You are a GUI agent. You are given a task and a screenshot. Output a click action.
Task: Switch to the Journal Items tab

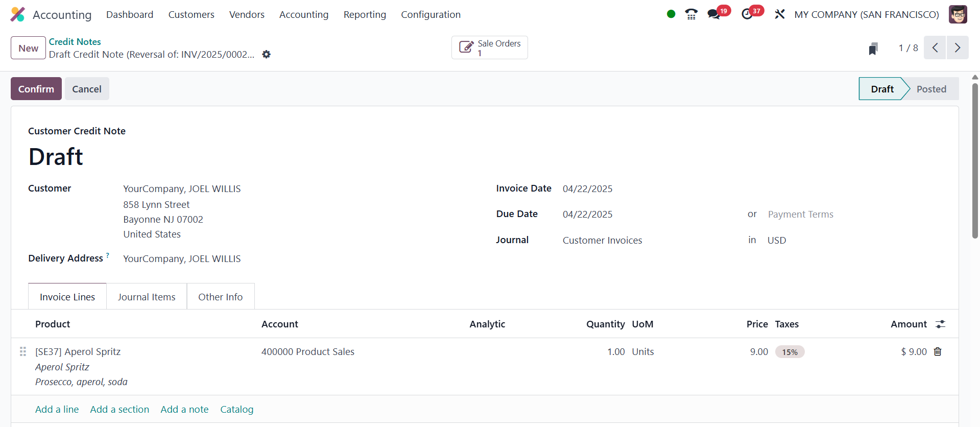point(147,297)
